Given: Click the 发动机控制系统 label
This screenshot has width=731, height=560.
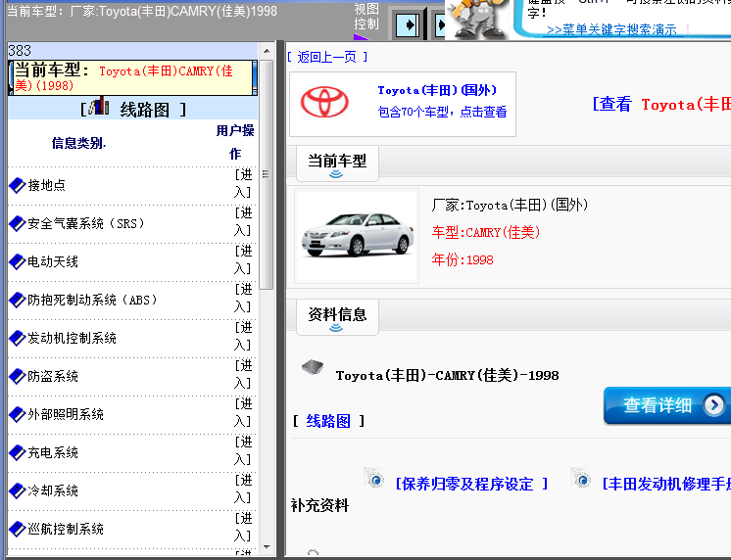Looking at the screenshot, I should click(72, 338).
